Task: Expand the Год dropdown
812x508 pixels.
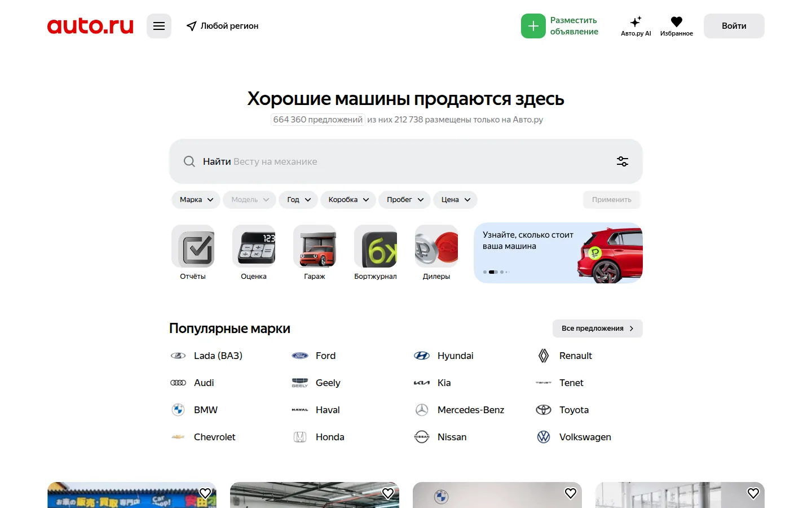Action: (x=298, y=200)
